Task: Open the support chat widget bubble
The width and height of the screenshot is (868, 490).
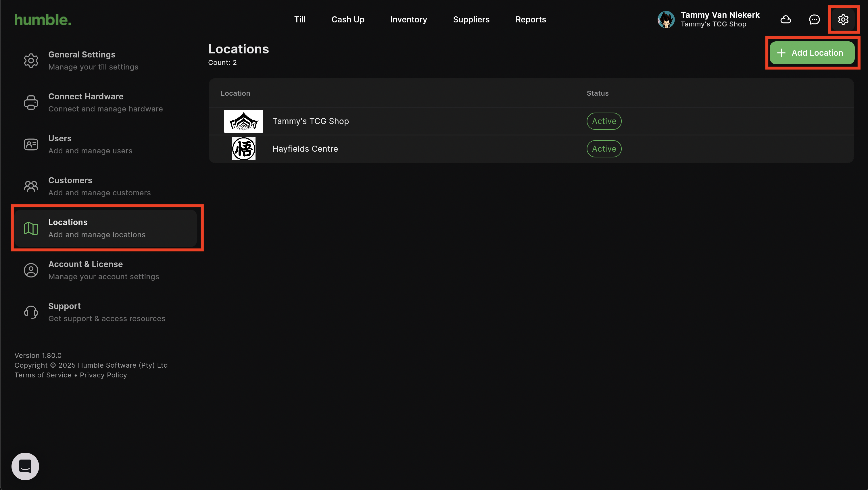Action: [25, 466]
